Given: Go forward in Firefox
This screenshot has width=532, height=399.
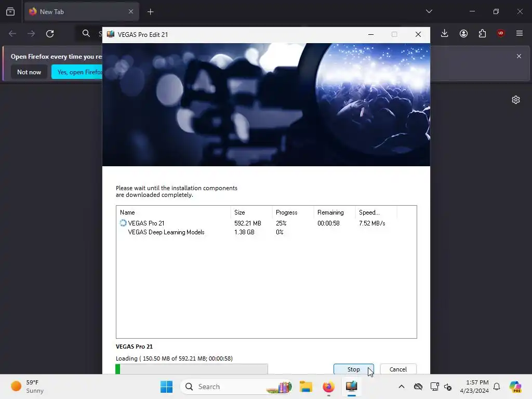Looking at the screenshot, I should [31, 34].
